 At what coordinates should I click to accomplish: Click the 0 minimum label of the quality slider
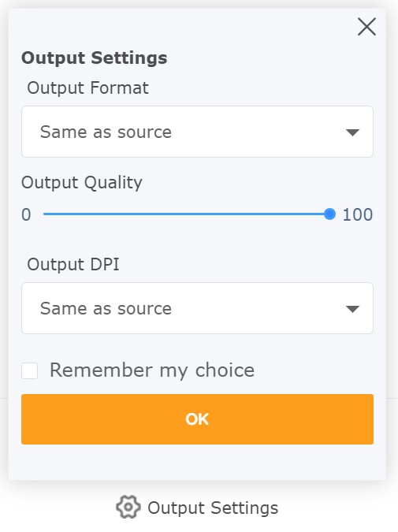click(x=26, y=214)
